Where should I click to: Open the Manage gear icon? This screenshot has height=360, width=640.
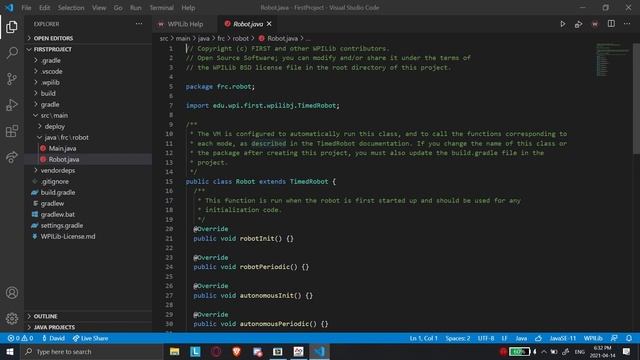click(x=12, y=318)
